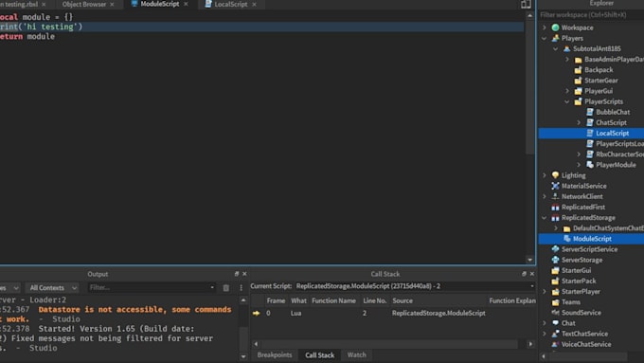
Task: Click the StarterGui icon
Action: pyautogui.click(x=555, y=270)
